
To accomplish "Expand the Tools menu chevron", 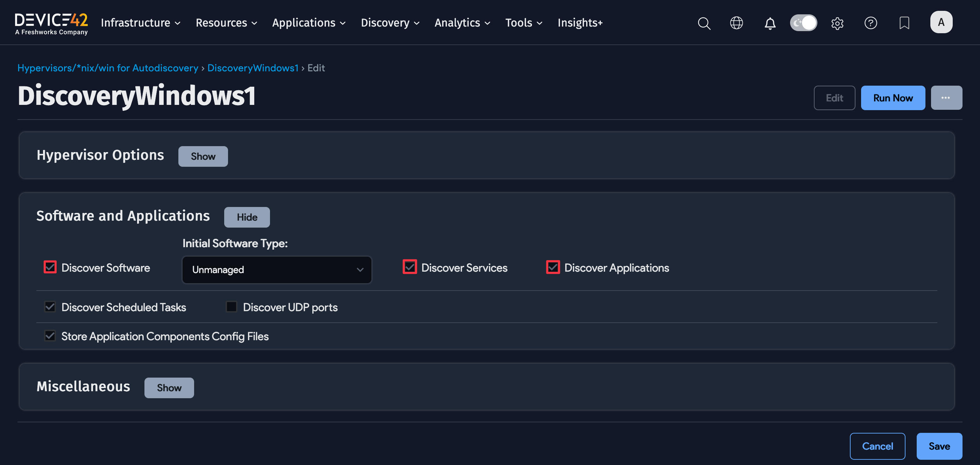I will tap(539, 23).
